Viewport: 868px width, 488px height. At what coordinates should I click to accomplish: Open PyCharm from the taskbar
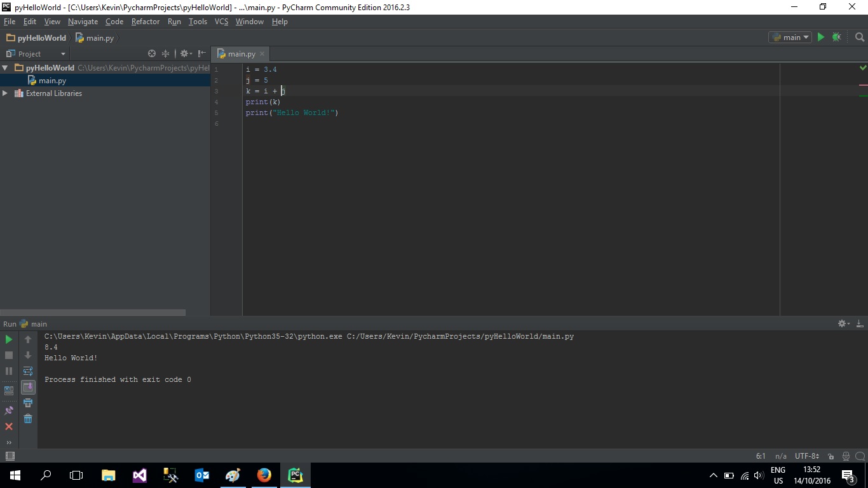click(x=295, y=475)
